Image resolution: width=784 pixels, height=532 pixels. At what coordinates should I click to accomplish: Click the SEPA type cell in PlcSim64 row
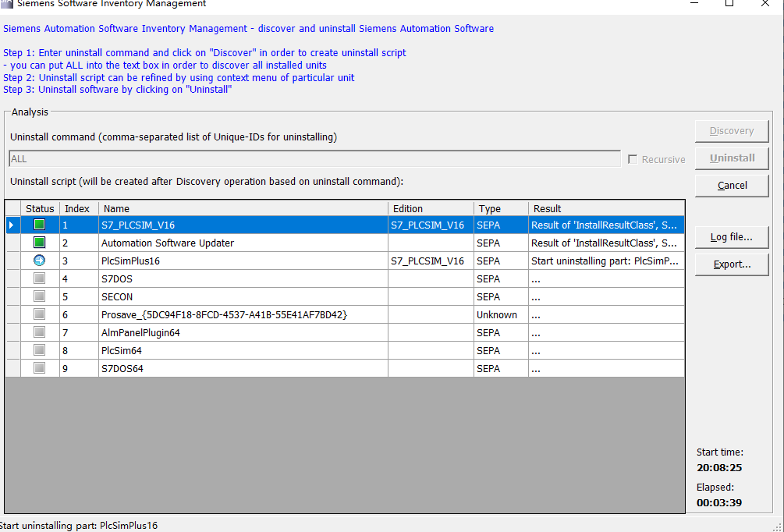tap(501, 351)
